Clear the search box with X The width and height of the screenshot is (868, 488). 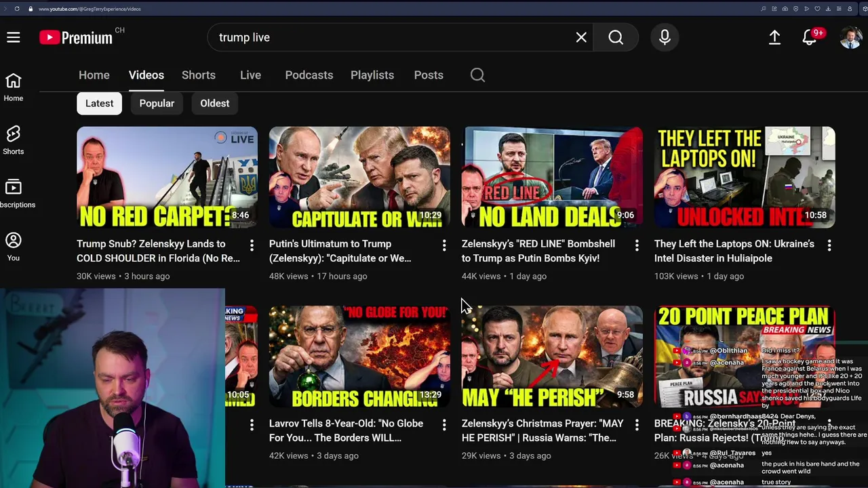[x=581, y=37]
